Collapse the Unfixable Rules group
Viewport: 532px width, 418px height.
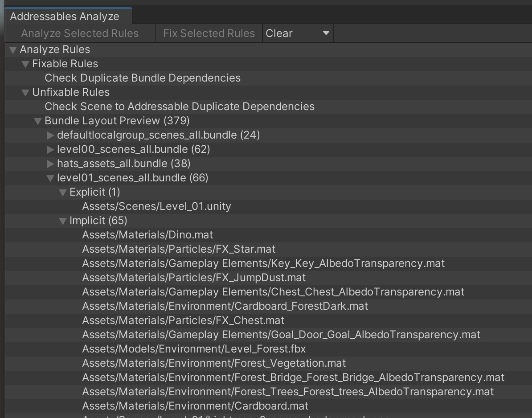point(25,92)
